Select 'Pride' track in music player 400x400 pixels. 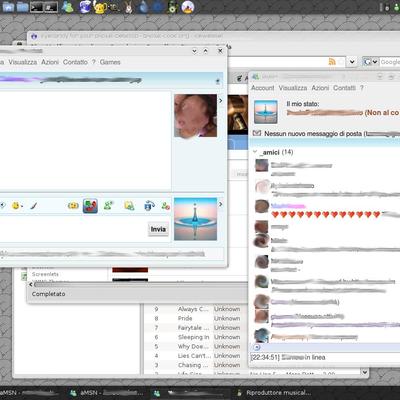pos(185,318)
